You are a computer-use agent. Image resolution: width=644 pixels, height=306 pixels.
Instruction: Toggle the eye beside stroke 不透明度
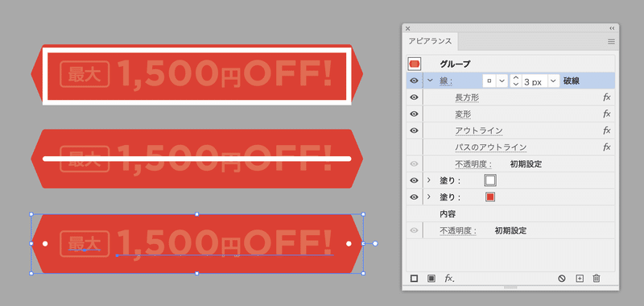tap(415, 164)
